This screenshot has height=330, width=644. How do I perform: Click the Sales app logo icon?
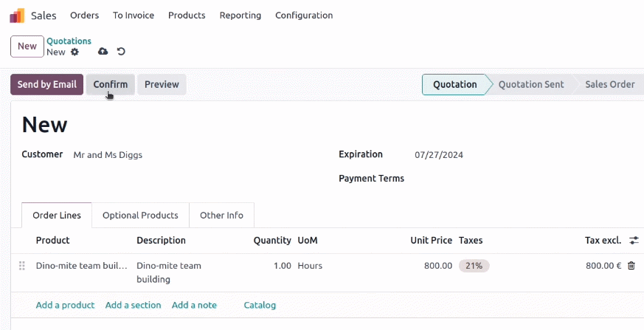tap(17, 16)
